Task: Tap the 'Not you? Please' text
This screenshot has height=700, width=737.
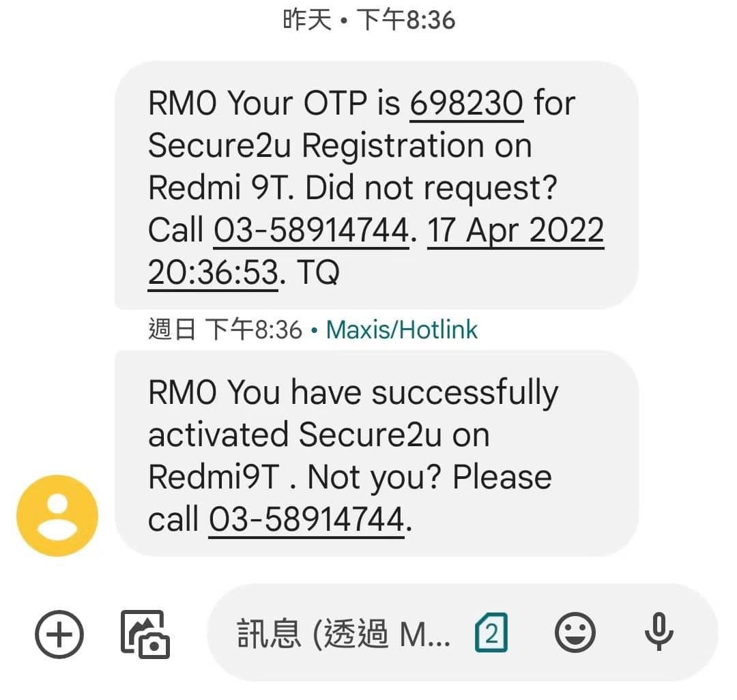Action: (430, 478)
